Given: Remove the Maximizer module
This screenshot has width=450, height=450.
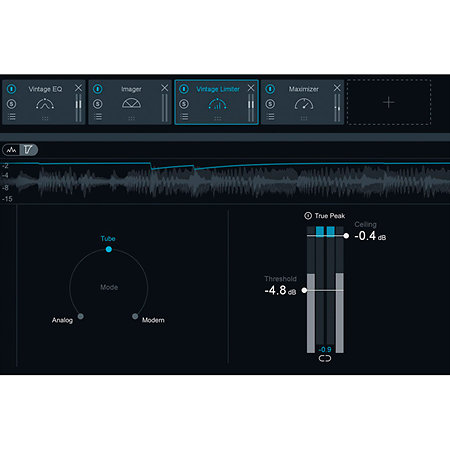Looking at the screenshot, I should [337, 88].
